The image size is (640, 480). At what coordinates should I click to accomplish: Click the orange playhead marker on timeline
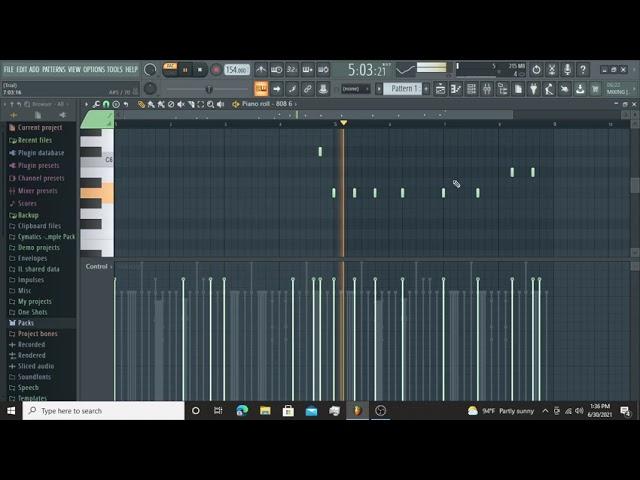click(343, 123)
